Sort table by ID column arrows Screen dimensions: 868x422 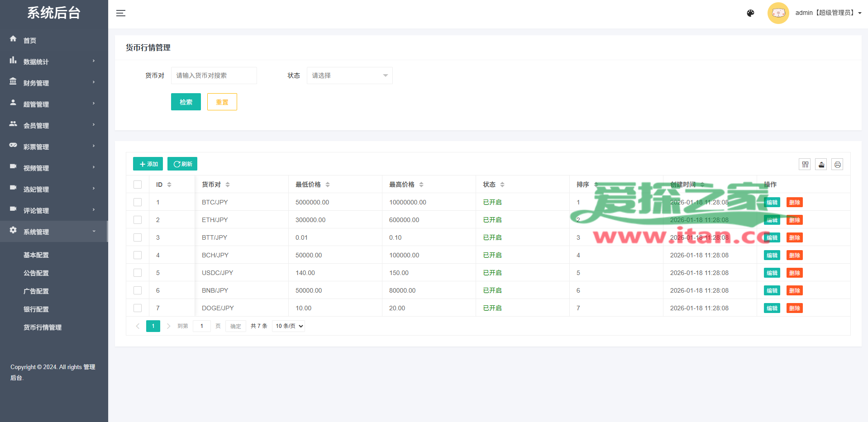[x=169, y=185]
